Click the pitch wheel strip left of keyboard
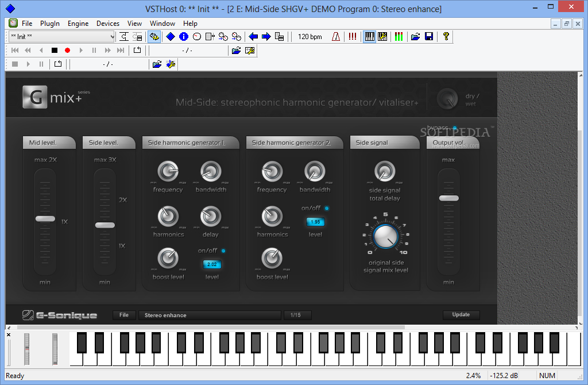Image resolution: width=588 pixels, height=385 pixels. coord(26,349)
